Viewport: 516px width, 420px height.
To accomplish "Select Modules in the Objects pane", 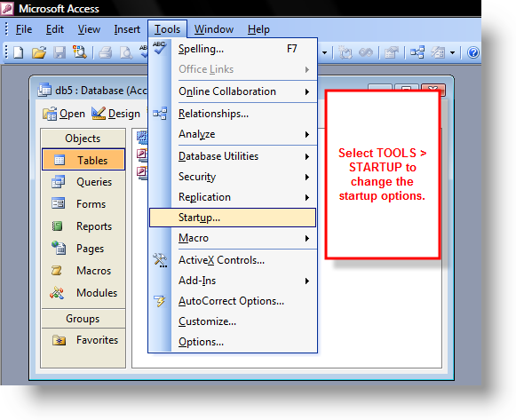I will [x=83, y=293].
